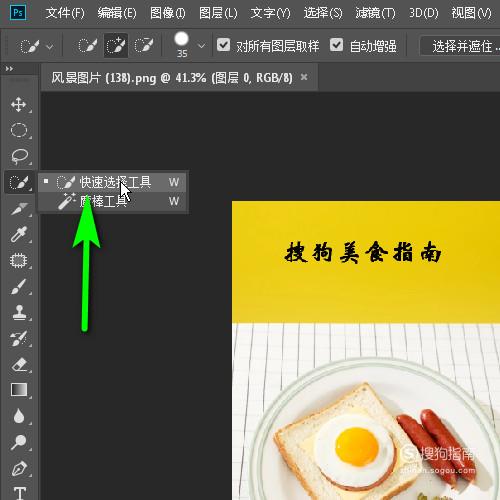This screenshot has height=500, width=500.
Task: Select the Pen tool
Action: (x=19, y=468)
